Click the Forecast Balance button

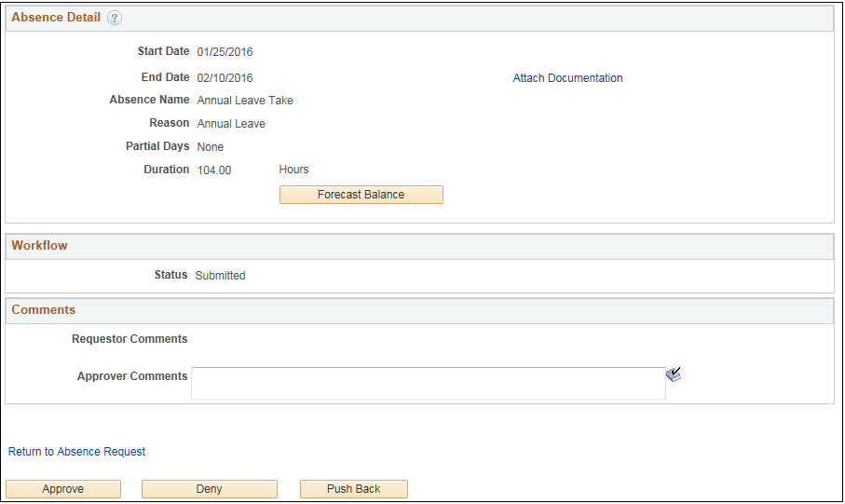(x=361, y=195)
